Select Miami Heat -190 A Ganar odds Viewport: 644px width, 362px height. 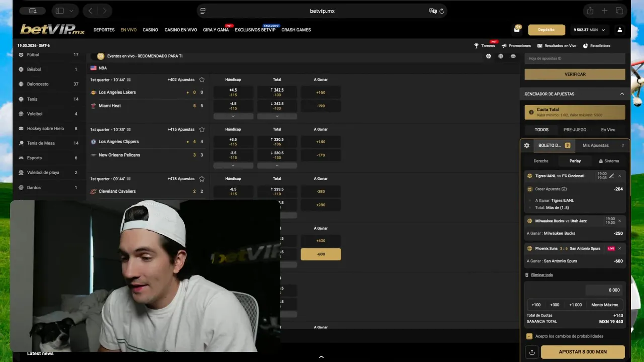pos(320,106)
